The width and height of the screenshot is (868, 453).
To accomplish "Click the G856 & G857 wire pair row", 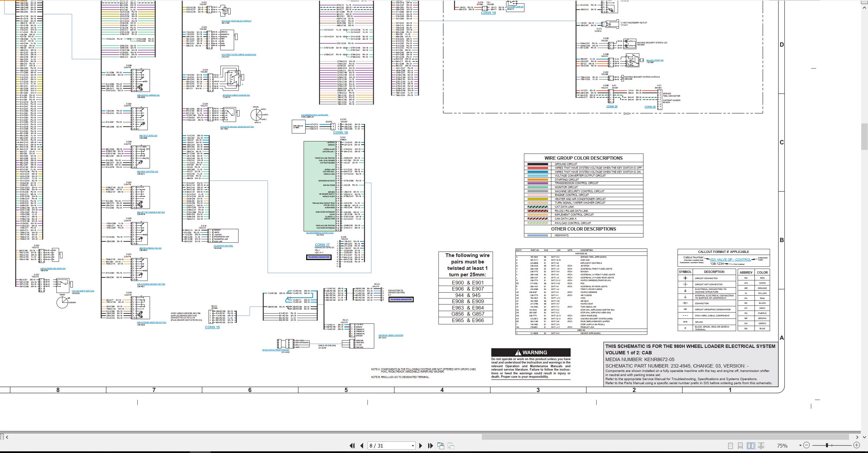I will point(466,314).
